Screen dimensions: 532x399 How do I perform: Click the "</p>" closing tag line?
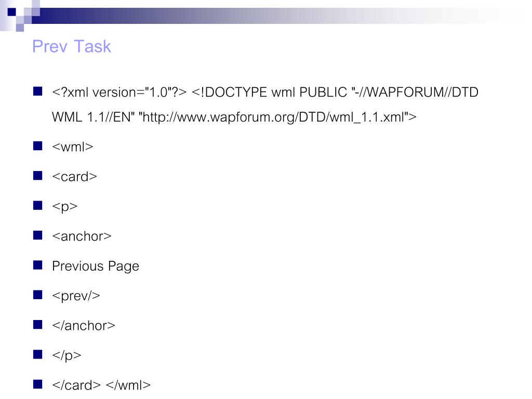[66, 355]
